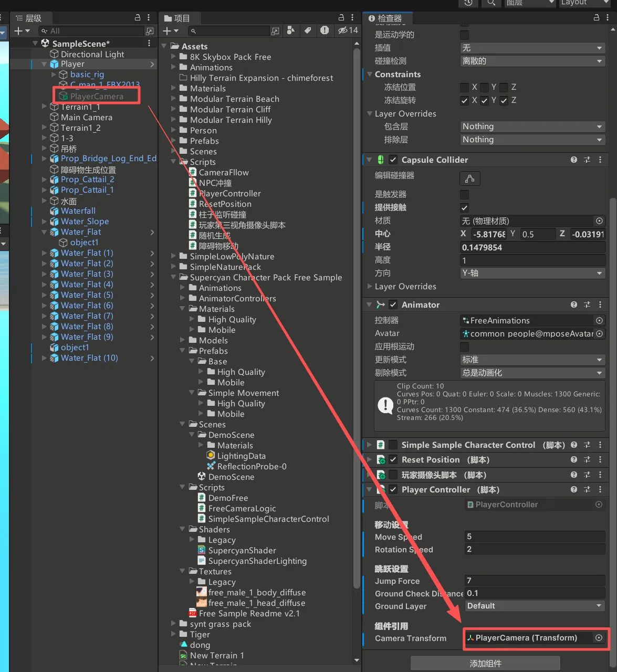This screenshot has height=672, width=617.
Task: Open the SampleScene three-dot options menu
Action: (x=149, y=43)
